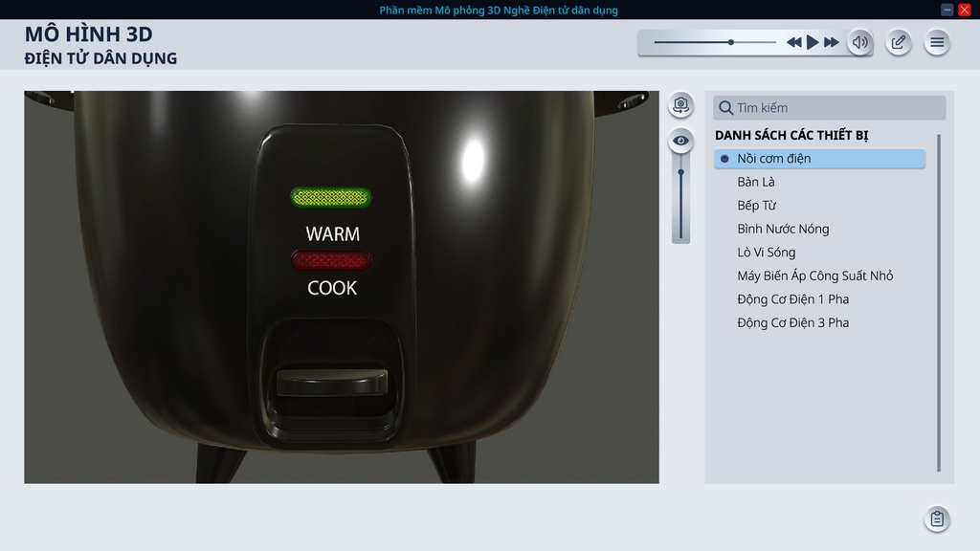Image resolution: width=980 pixels, height=551 pixels.
Task: Click the fast-forward playback button
Action: point(832,42)
